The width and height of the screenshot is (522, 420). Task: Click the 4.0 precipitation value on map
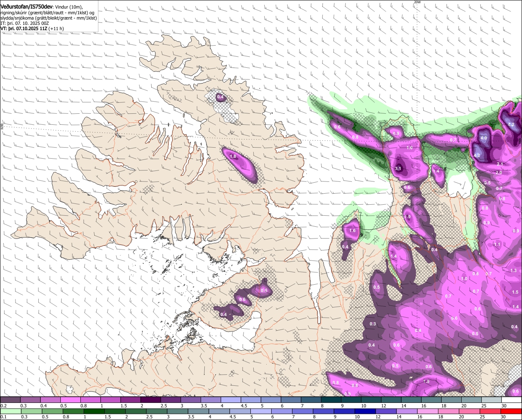(484, 138)
